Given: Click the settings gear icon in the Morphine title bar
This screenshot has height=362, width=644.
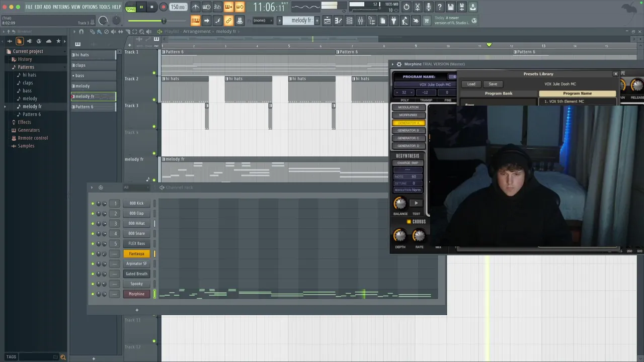Looking at the screenshot, I should [399, 64].
